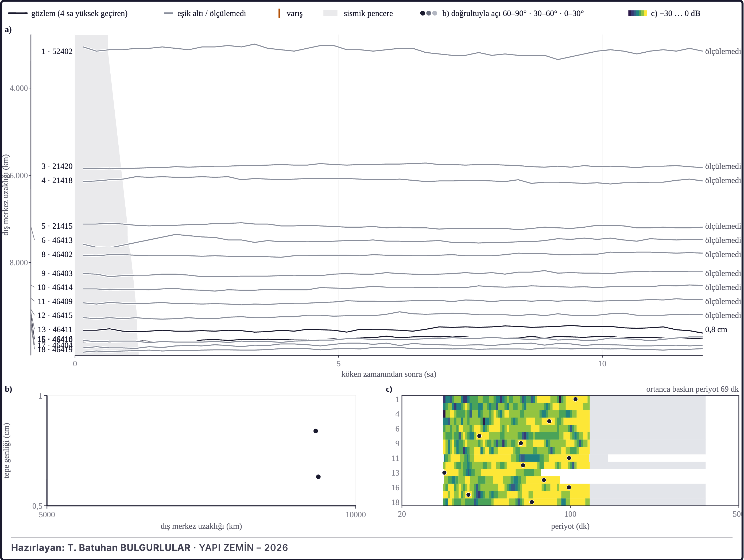This screenshot has width=744, height=560.
Task: Click 'ölçülemedi' label on the 52402 trace
Action: point(723,52)
